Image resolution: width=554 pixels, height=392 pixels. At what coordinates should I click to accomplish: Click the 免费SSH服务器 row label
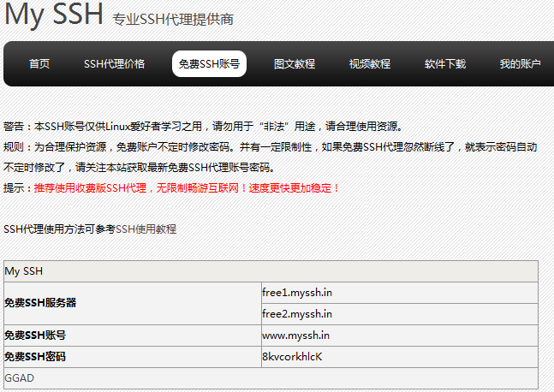click(x=40, y=303)
